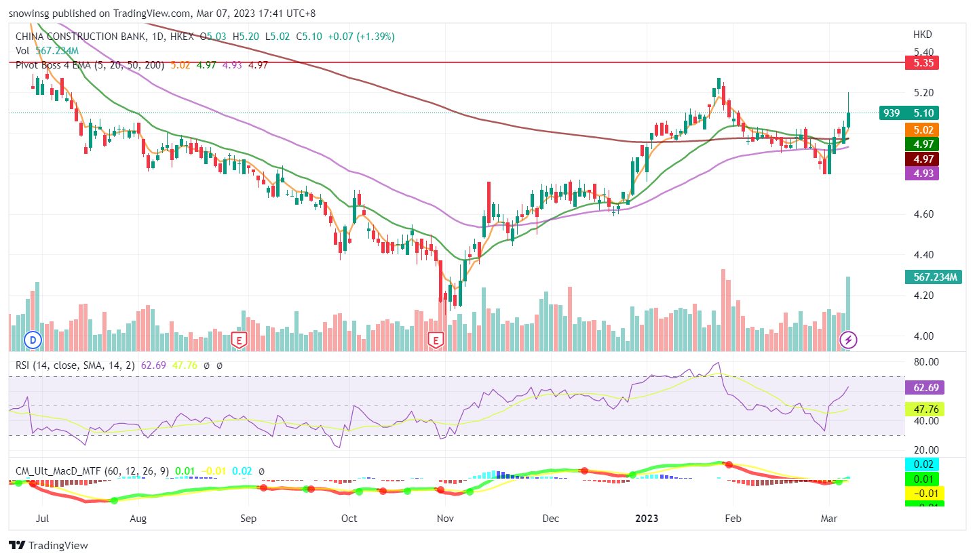Click the Aug label on time axis
975x560 pixels.
138,519
